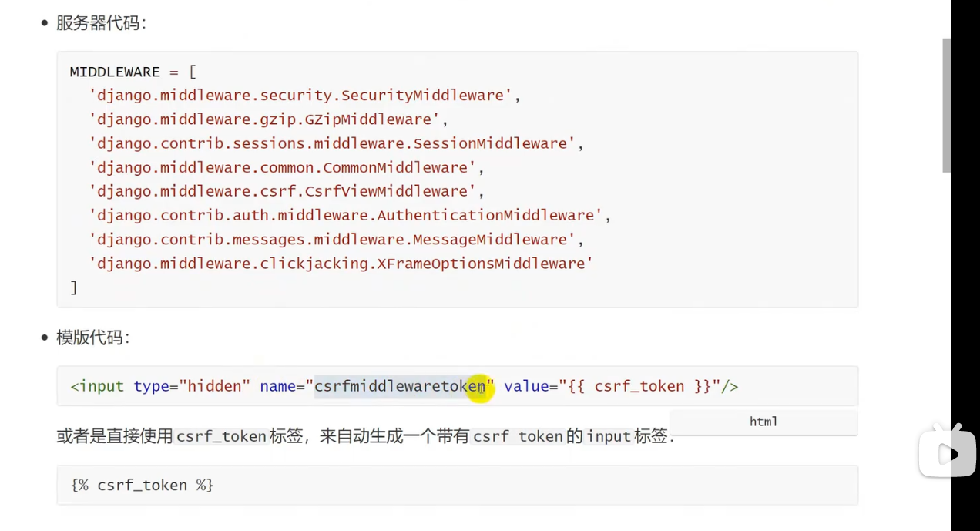Click the html language label tooltip

coord(763,422)
